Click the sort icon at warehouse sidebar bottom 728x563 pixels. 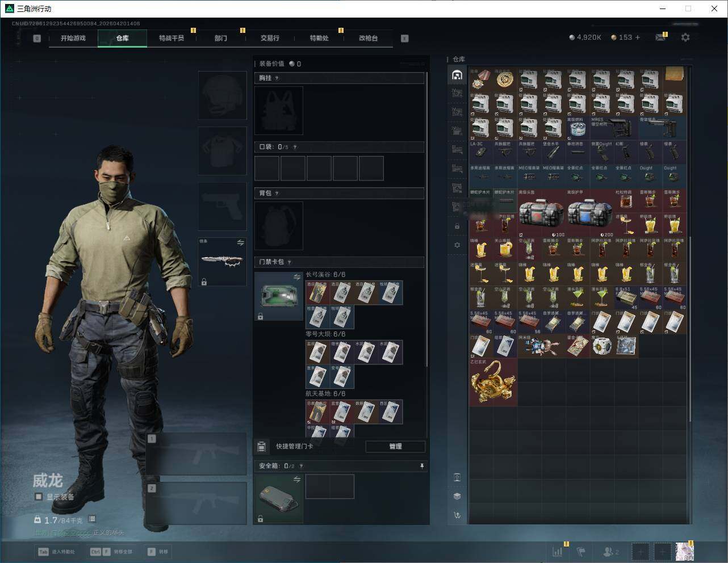(x=457, y=515)
